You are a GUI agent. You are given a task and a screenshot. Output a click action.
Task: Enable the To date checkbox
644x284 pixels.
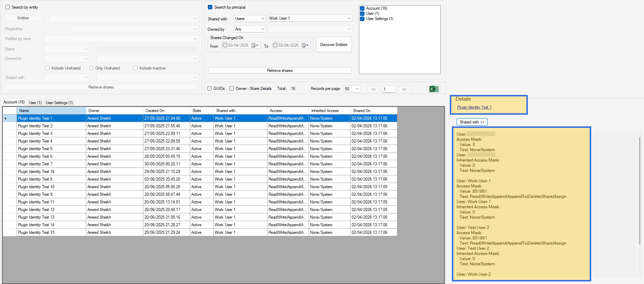pos(275,45)
